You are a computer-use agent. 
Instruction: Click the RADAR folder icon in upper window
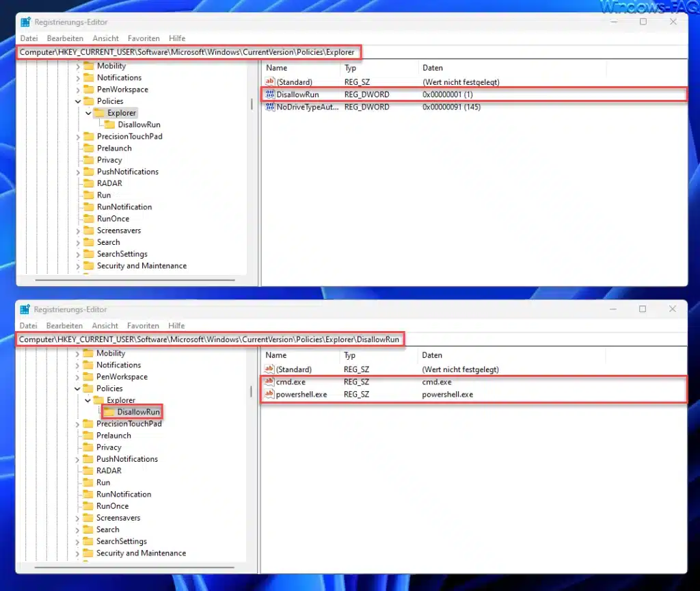tap(89, 183)
